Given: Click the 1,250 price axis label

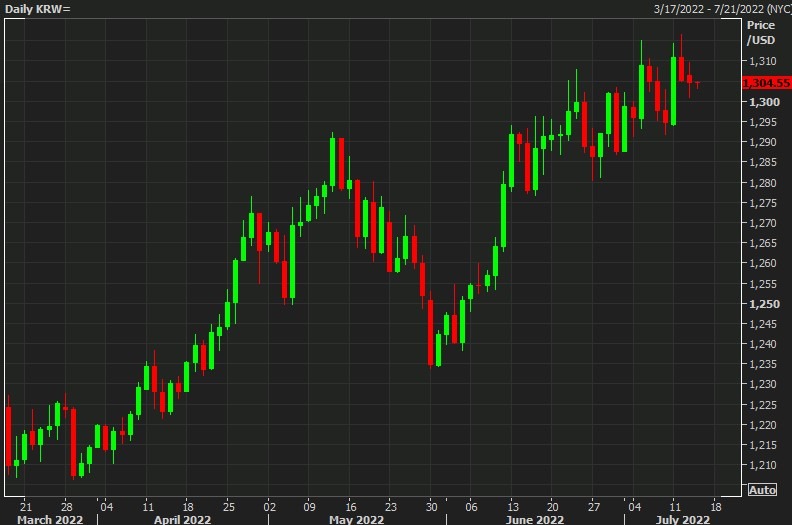Looking at the screenshot, I should tap(764, 304).
